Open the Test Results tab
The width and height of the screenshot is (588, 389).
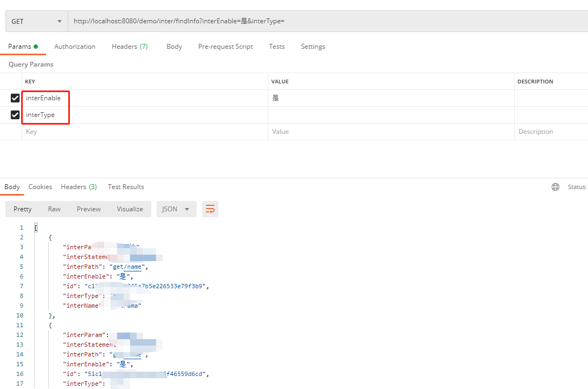126,186
